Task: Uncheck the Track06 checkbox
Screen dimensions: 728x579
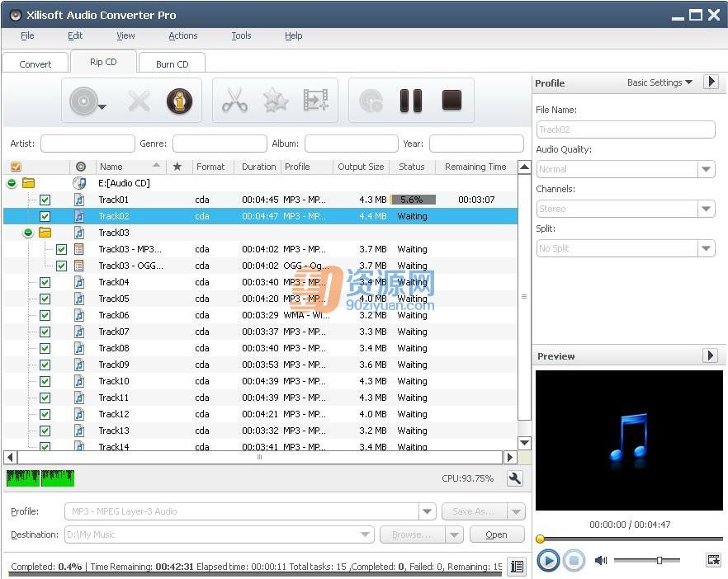Action: click(x=45, y=315)
